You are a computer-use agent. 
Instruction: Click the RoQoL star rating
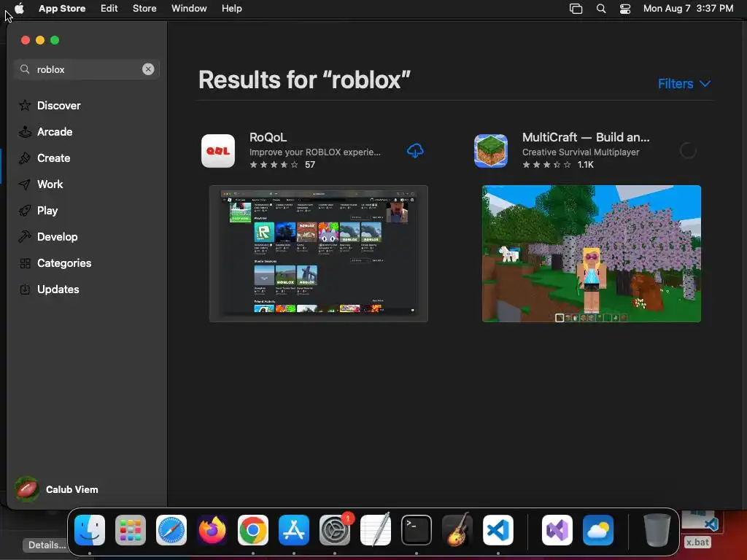click(274, 165)
